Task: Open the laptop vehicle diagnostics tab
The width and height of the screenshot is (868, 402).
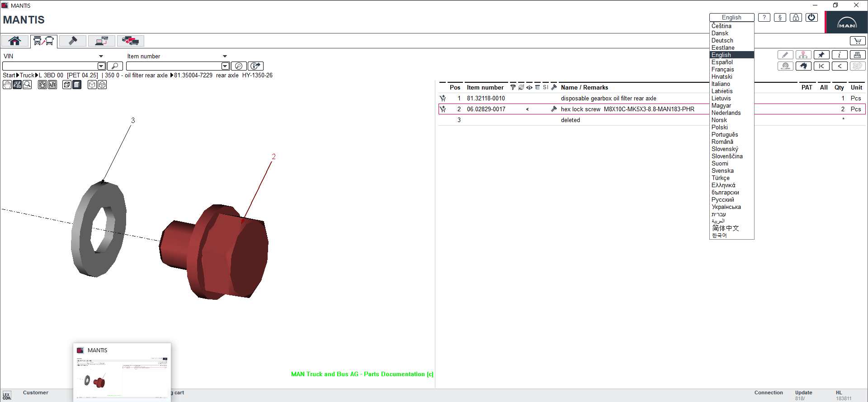Action: 101,41
